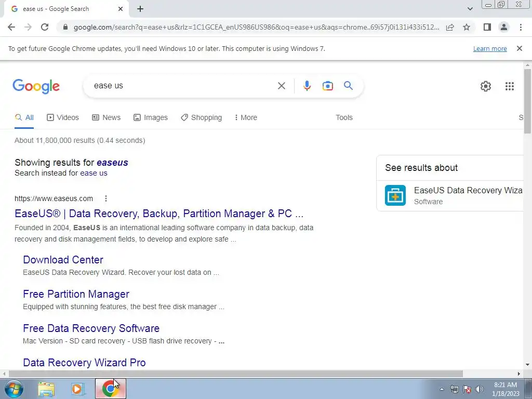532x399 pixels.
Task: Open the Windows Start orb
Action: (14, 389)
